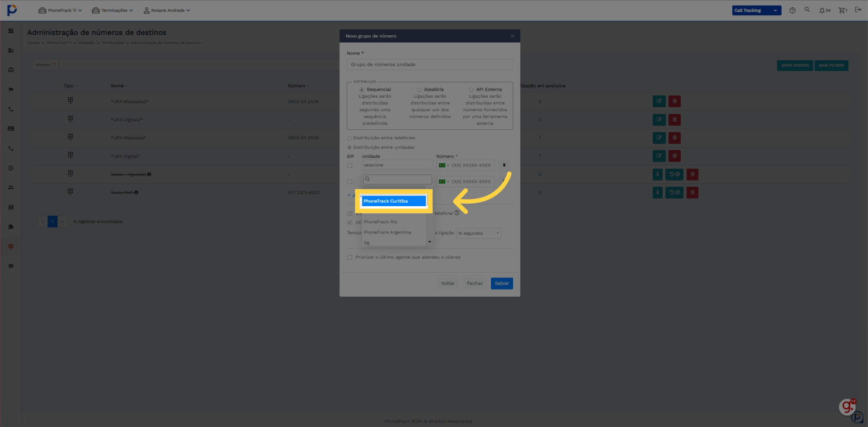Open notifications bell showing 34

coord(825,10)
